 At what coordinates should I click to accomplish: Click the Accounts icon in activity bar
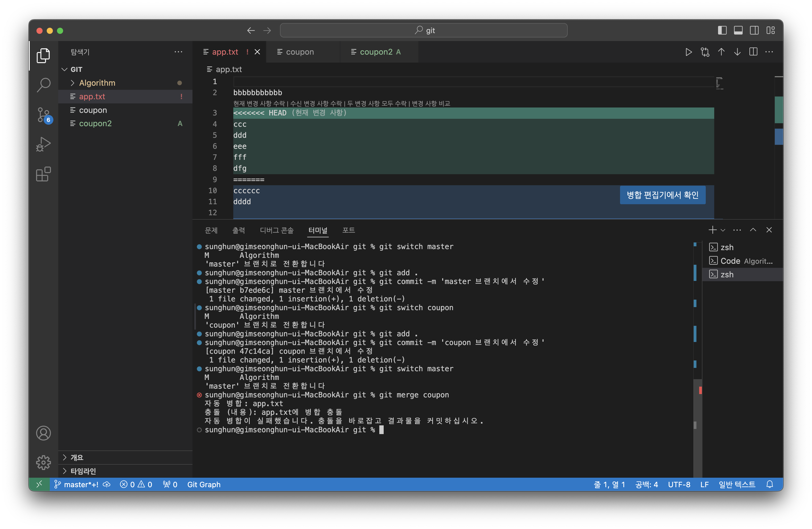pos(43,433)
